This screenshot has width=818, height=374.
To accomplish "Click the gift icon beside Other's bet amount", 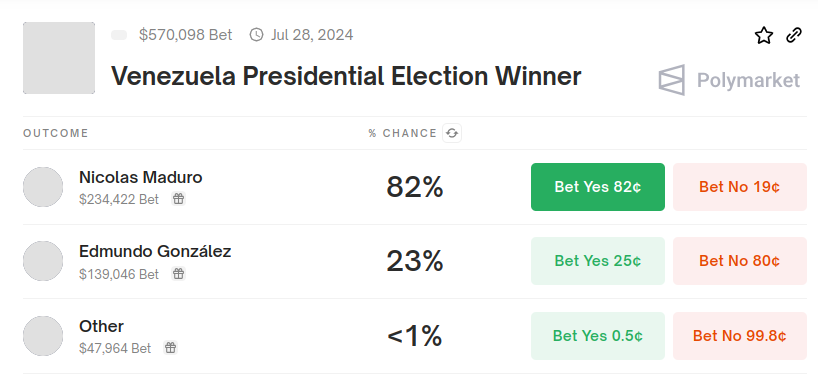I will pos(171,347).
